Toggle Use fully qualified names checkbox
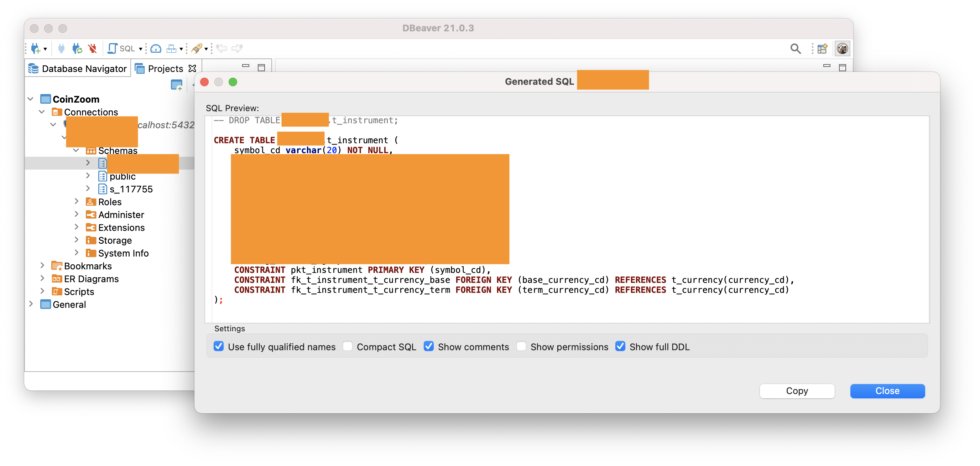The width and height of the screenshot is (980, 466). pos(218,346)
